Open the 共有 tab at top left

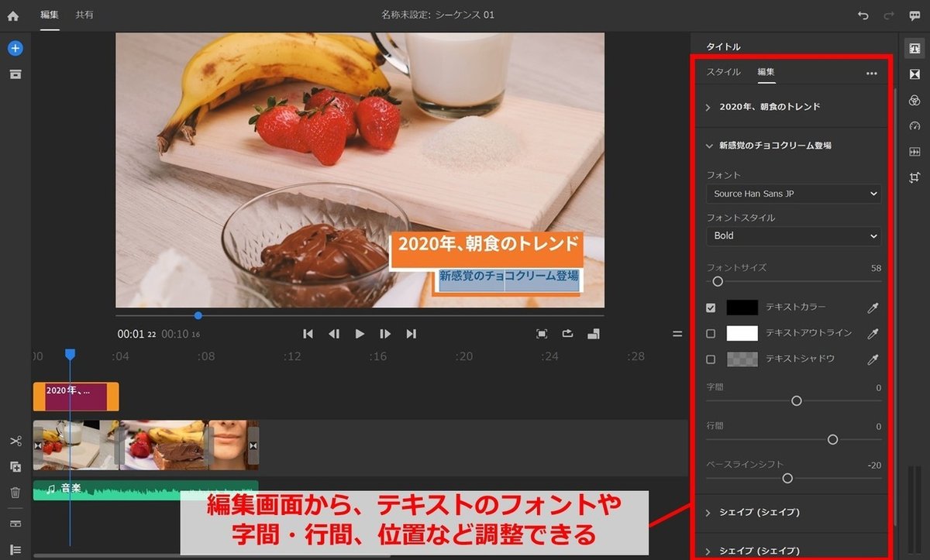(84, 15)
